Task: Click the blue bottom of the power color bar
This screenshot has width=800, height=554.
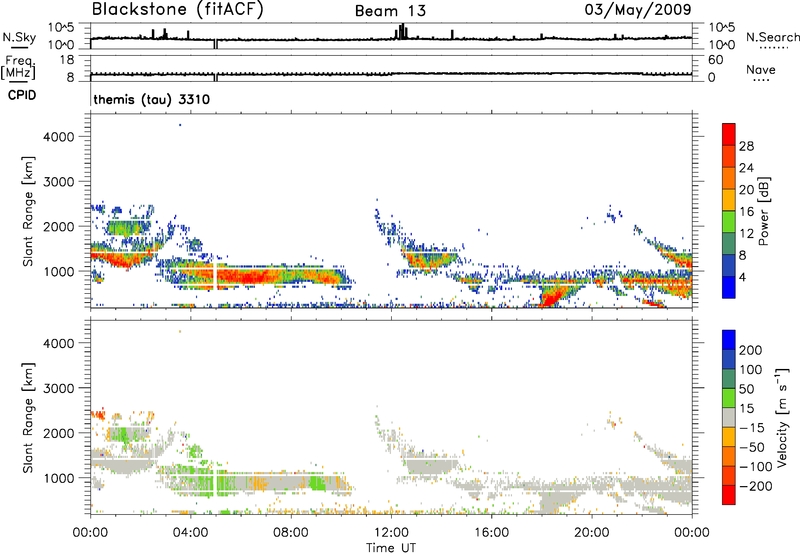Action: (x=729, y=287)
